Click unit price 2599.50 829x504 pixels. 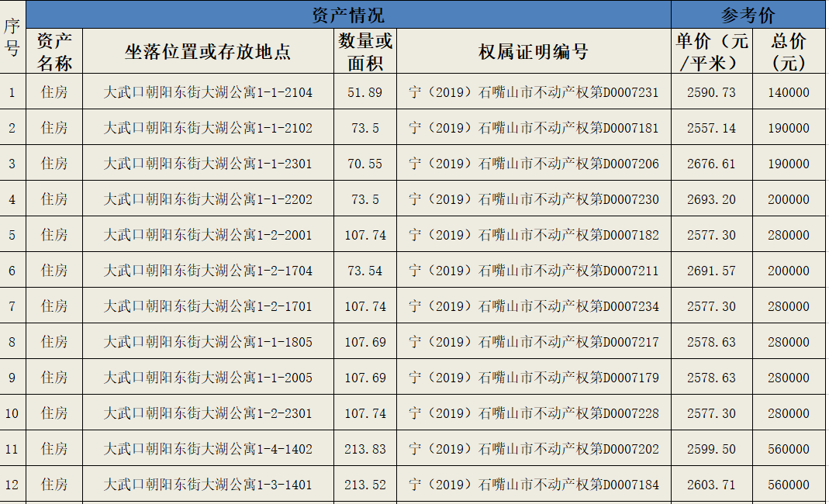712,449
